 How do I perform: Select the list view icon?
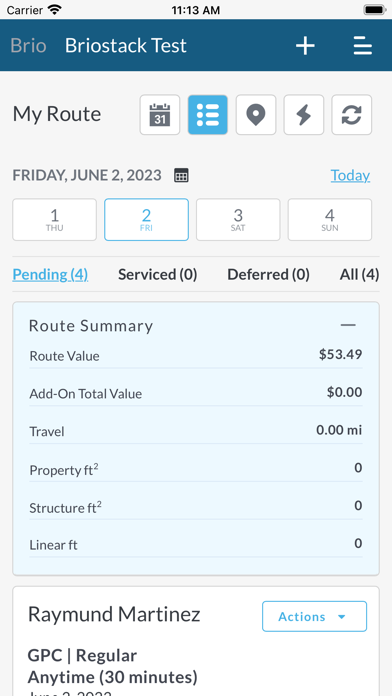208,115
